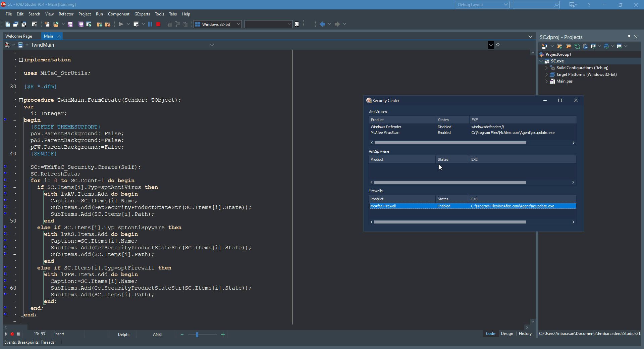Select Windows Defender row in AntiViruses
Image resolution: width=644 pixels, height=349 pixels.
coord(473,127)
